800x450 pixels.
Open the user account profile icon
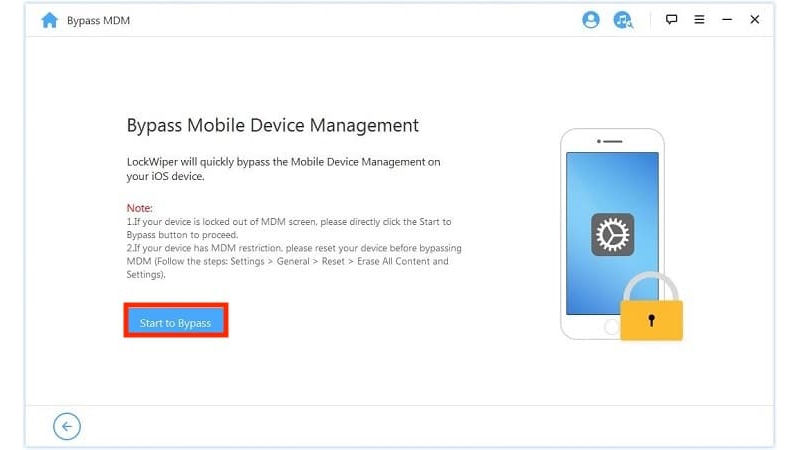click(590, 20)
